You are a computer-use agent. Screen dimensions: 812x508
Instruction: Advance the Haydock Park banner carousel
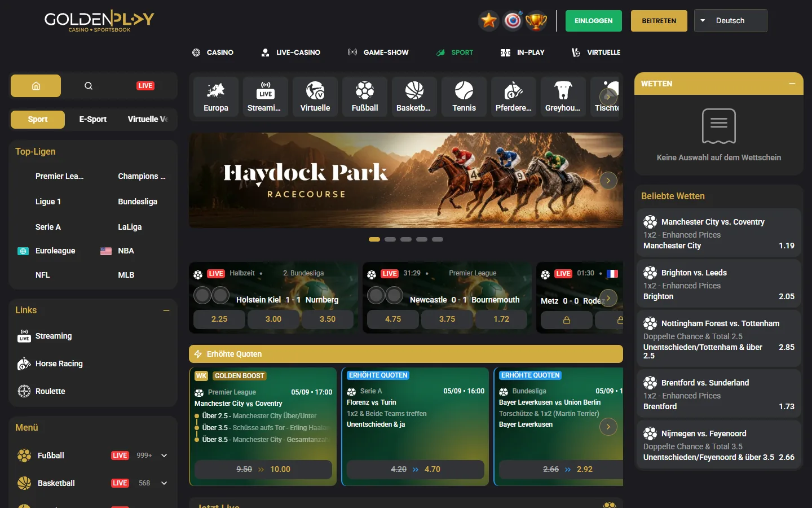tap(608, 181)
